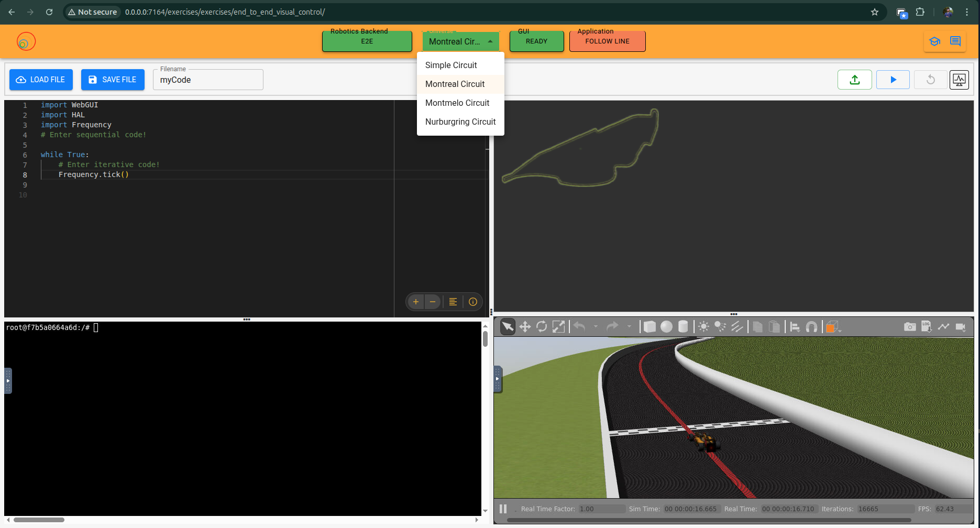Collapse the Universe dropdown showing Montreal Cir...
The image size is (980, 528).
[x=461, y=41]
